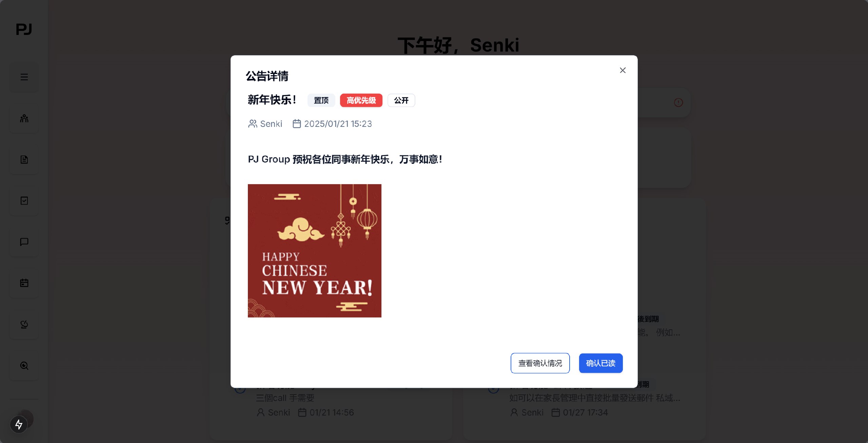The width and height of the screenshot is (868, 443).
Task: Click the 查看确认情况 button
Action: [x=540, y=363]
